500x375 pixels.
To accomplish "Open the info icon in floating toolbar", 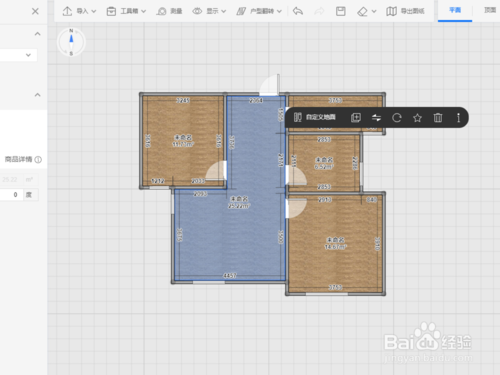I will [x=458, y=117].
